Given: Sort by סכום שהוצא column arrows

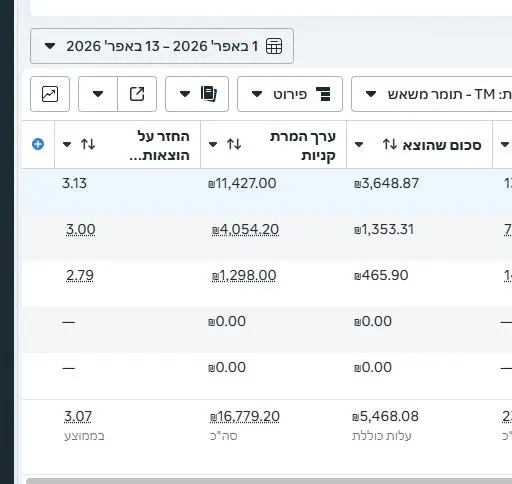Looking at the screenshot, I should (x=390, y=144).
